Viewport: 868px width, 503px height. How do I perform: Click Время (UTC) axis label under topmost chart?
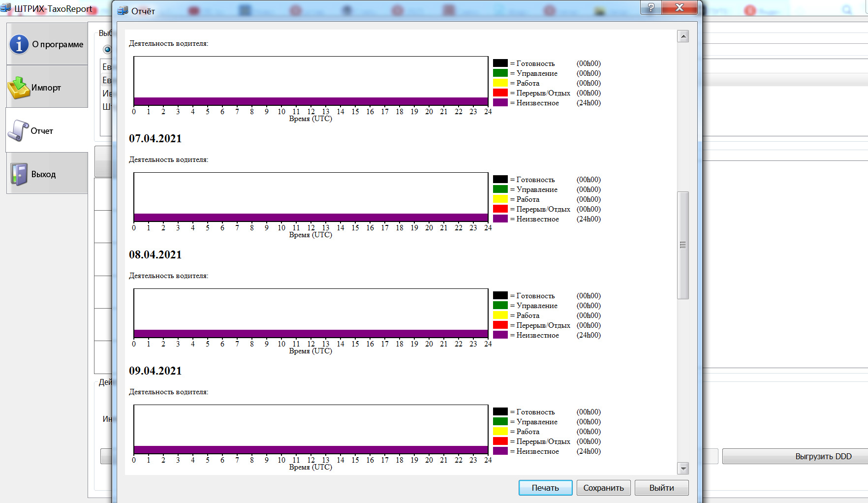coord(310,119)
